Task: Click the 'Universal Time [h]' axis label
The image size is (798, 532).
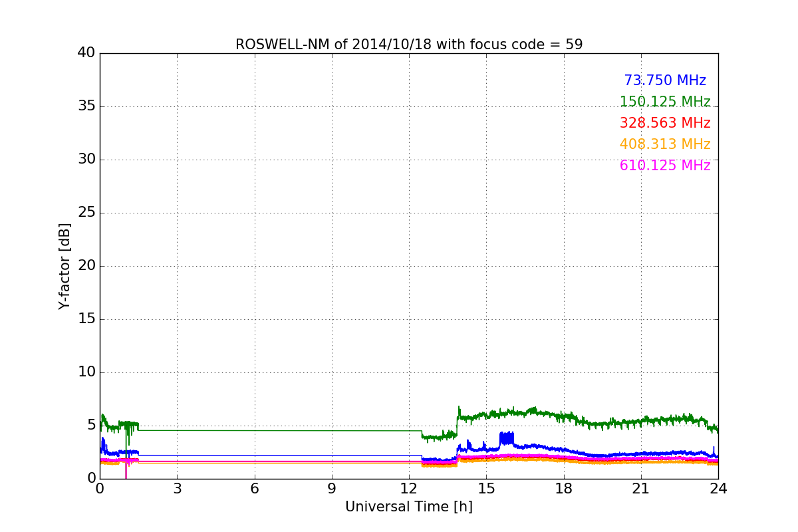Action: coord(409,507)
